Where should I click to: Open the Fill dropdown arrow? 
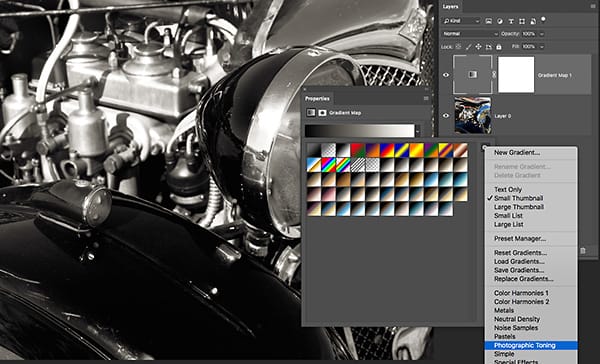pos(542,47)
